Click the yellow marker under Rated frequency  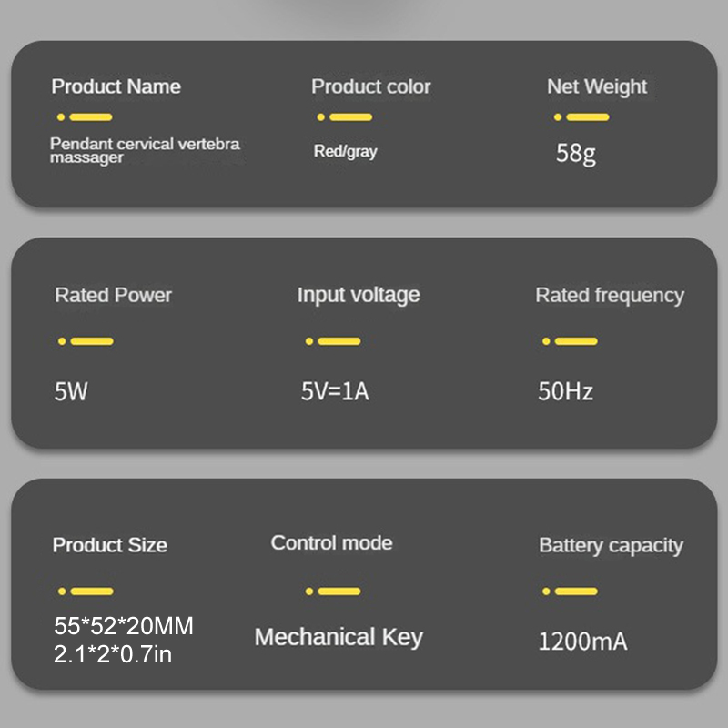click(571, 341)
